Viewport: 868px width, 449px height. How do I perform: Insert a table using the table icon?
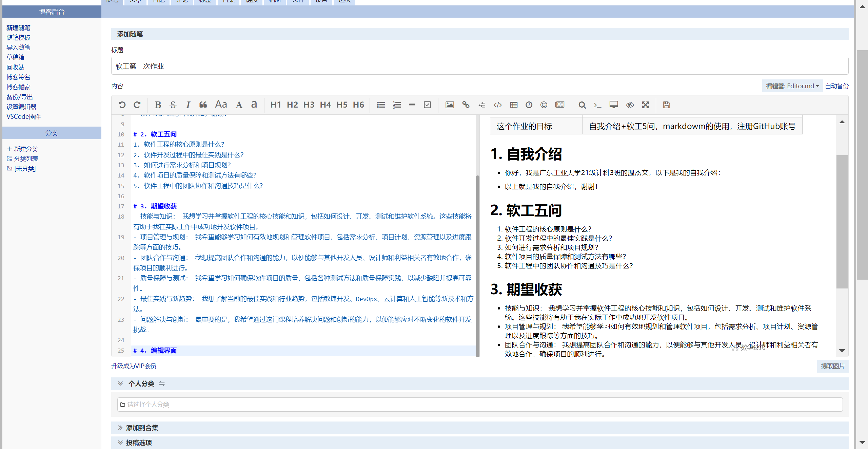click(514, 105)
